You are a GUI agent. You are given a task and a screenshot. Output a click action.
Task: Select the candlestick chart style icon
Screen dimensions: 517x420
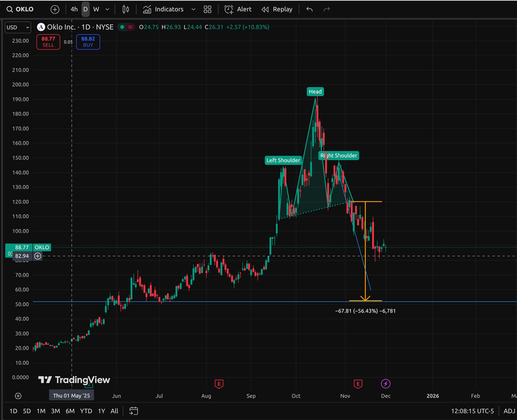(125, 9)
